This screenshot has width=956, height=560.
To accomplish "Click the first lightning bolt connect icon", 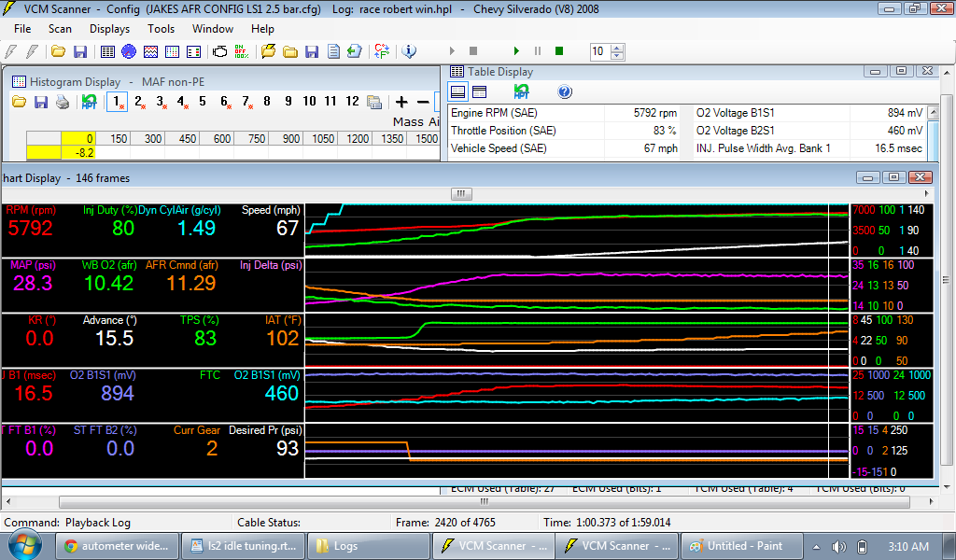I will 10,51.
